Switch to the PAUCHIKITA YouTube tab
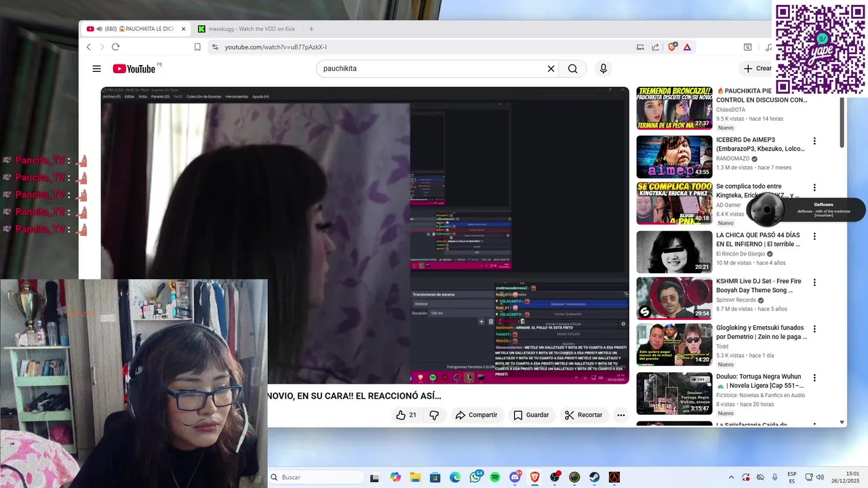The height and width of the screenshot is (488, 868). pyautogui.click(x=136, y=29)
